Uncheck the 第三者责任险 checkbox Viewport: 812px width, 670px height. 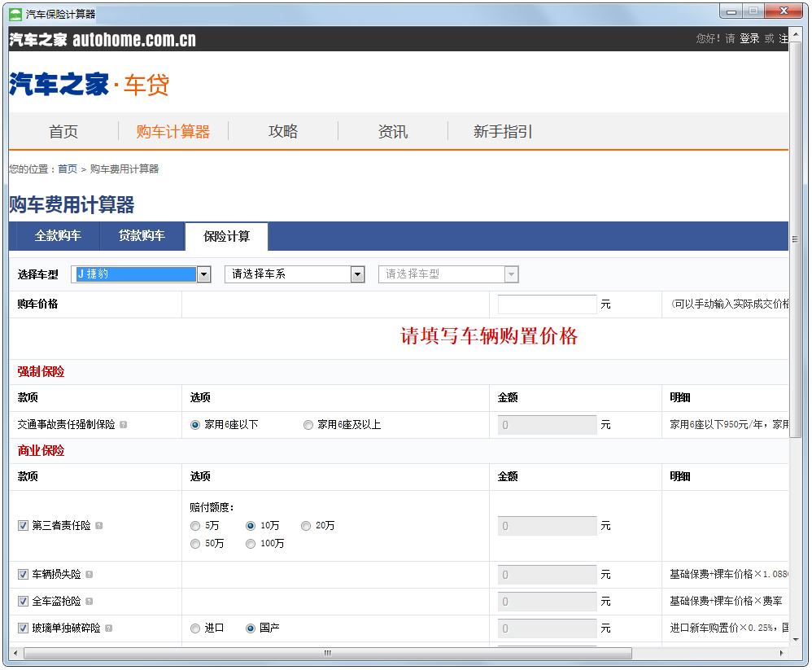pos(23,526)
